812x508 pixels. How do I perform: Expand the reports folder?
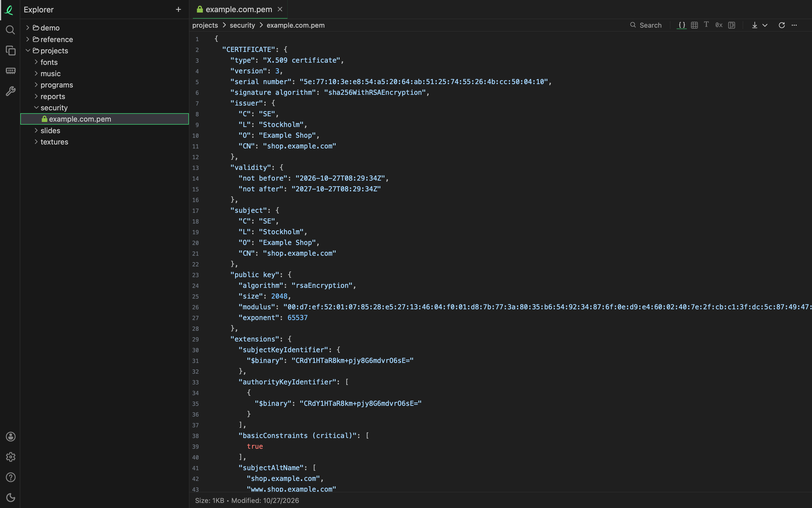pyautogui.click(x=105, y=97)
